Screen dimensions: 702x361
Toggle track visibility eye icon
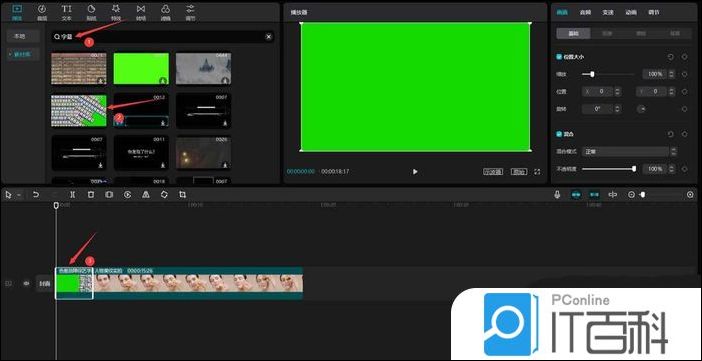(26, 284)
